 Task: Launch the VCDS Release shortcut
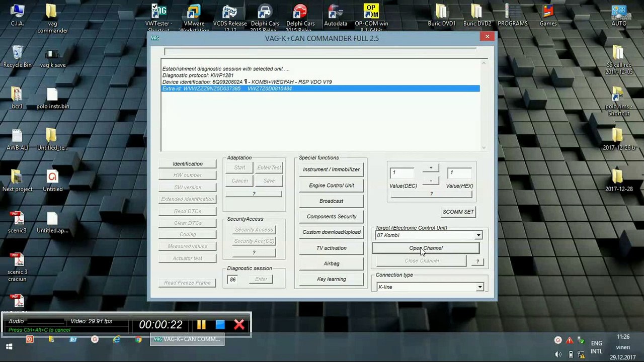(x=230, y=18)
